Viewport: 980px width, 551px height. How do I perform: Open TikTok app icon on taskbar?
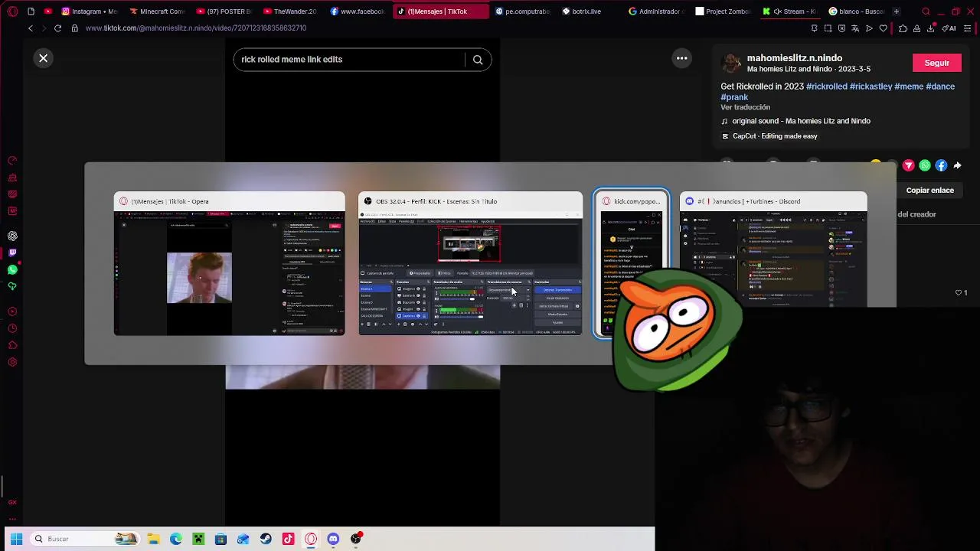coord(288,539)
